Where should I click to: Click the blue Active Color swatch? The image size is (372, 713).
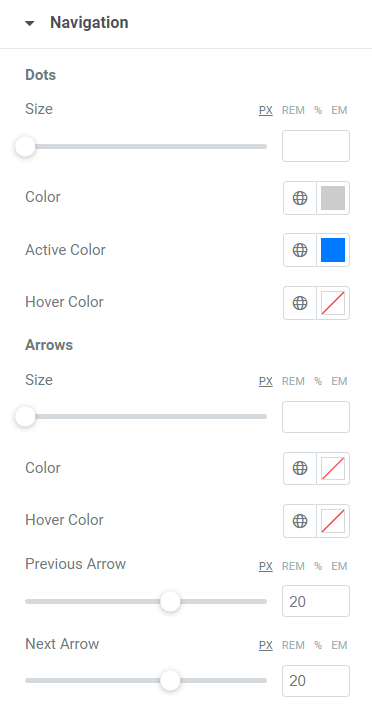point(333,250)
